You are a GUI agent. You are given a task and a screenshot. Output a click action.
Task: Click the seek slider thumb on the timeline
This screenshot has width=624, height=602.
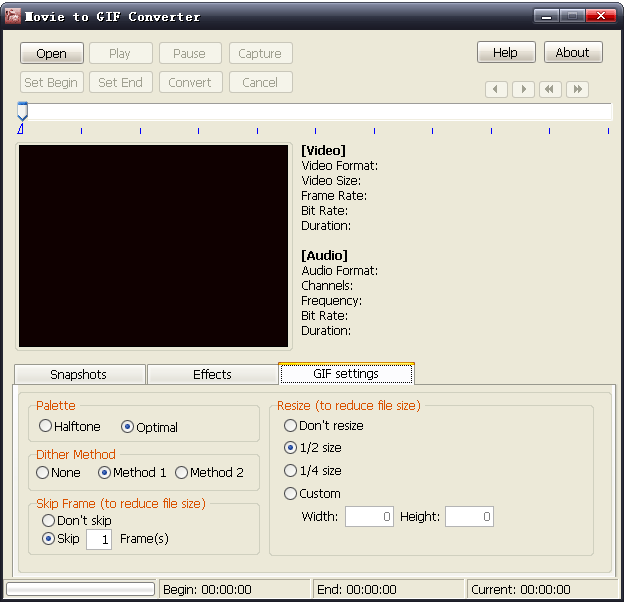point(23,111)
